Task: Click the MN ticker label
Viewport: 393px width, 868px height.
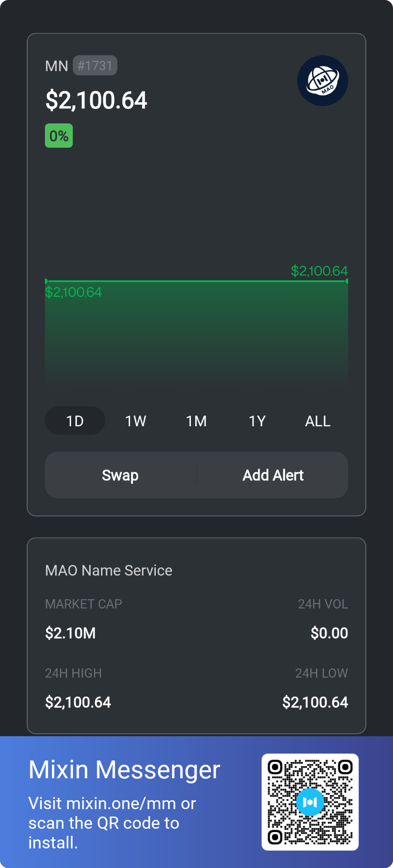Action: click(x=57, y=66)
